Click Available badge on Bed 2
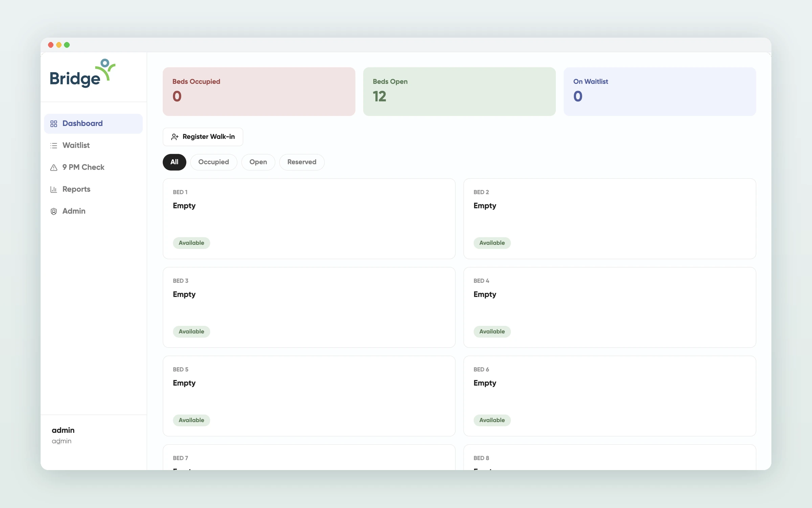The width and height of the screenshot is (812, 508). point(492,243)
